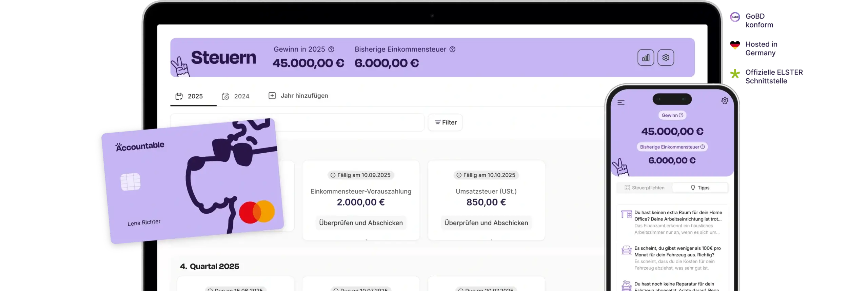This screenshot has width=868, height=291.
Task: Select the Tipps tab on the phone
Action: tap(700, 188)
